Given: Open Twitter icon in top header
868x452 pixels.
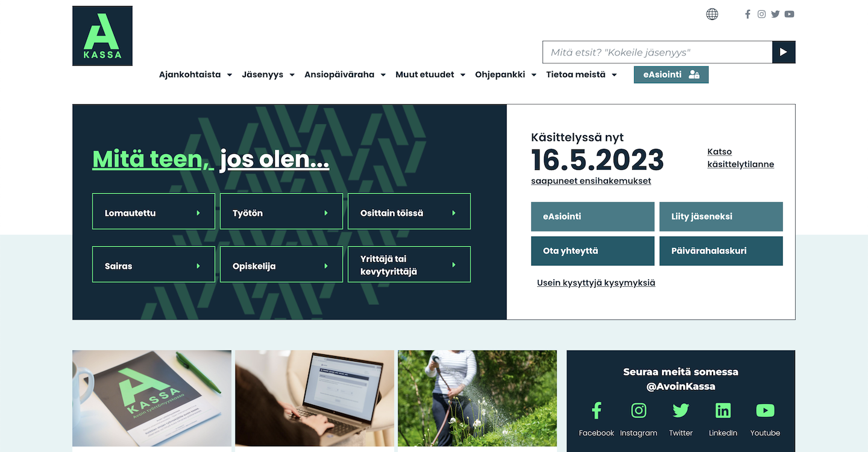Looking at the screenshot, I should [775, 14].
